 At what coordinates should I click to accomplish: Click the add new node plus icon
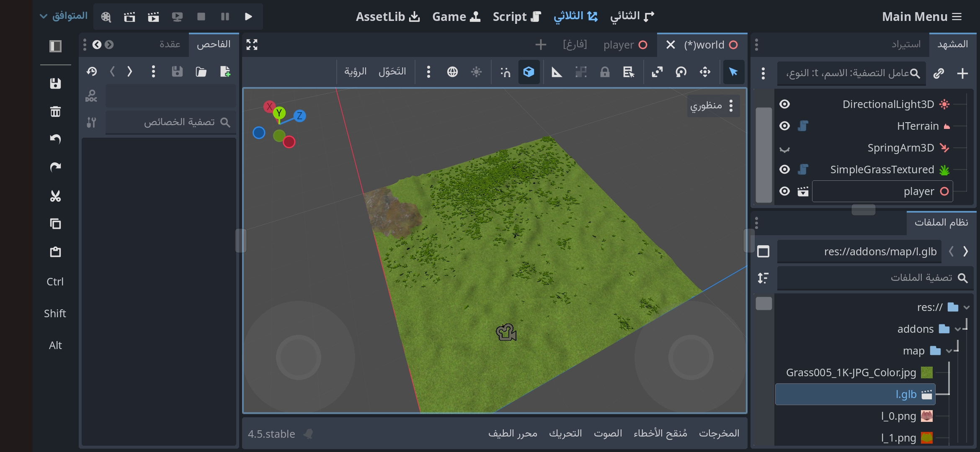(962, 74)
